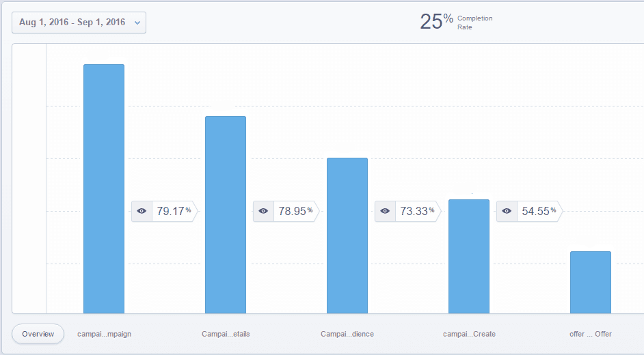644x355 pixels.
Task: Click the Campai...dience step label
Action: coord(347,334)
